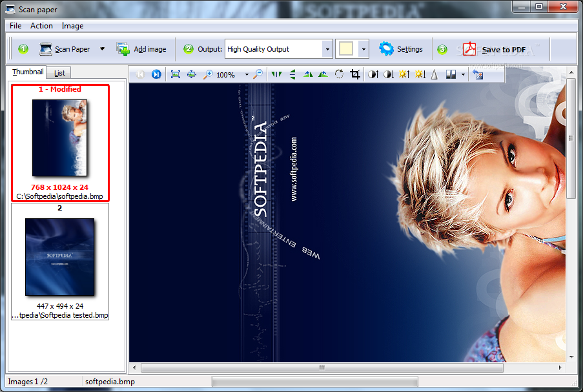This screenshot has height=392, width=583.
Task: Click the green step 3 circle
Action: click(442, 49)
